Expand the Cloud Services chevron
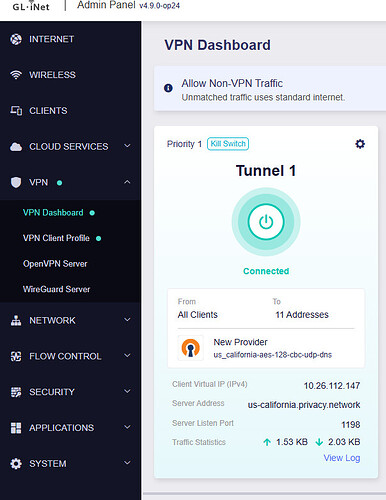Viewport: 386px width, 500px height. point(127,146)
